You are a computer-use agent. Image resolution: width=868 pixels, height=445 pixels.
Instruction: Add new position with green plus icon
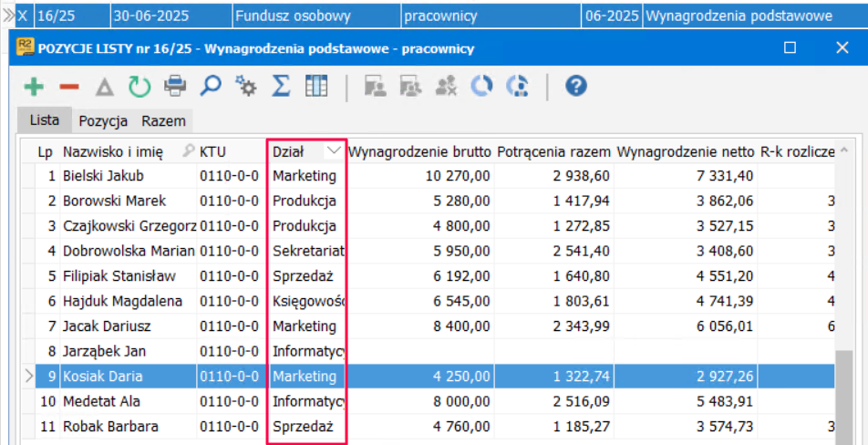coord(35,87)
